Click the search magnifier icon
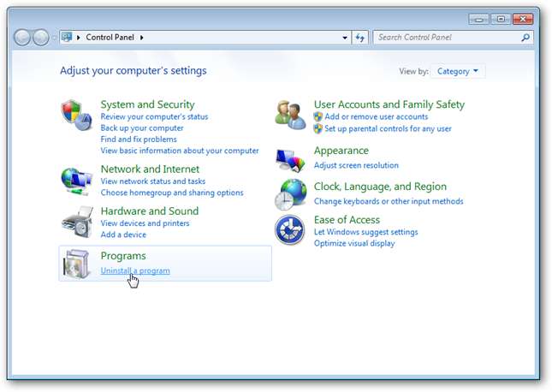The height and width of the screenshot is (392, 552). pos(525,38)
